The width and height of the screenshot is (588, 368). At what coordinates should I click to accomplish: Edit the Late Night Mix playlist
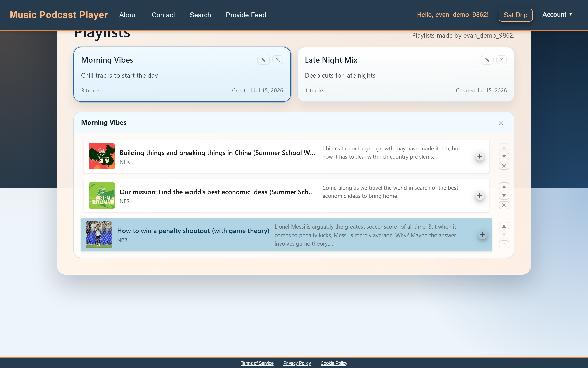tap(487, 60)
